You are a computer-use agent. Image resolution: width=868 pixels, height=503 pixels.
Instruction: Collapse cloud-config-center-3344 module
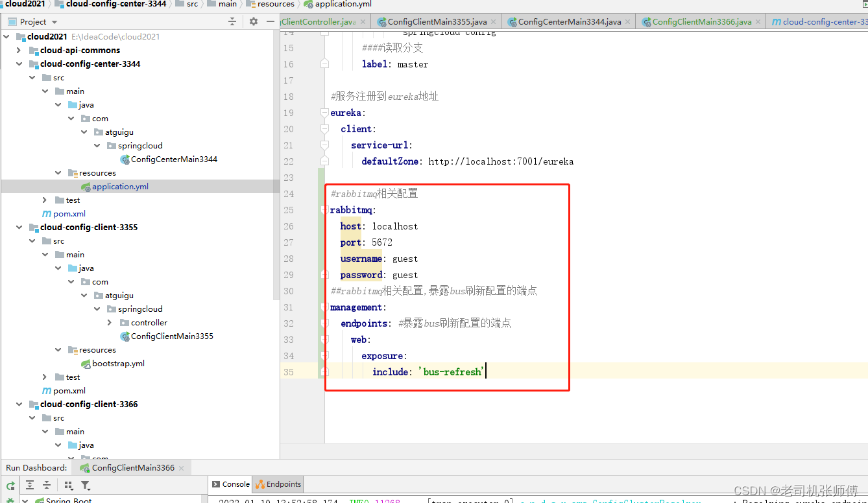[19, 64]
